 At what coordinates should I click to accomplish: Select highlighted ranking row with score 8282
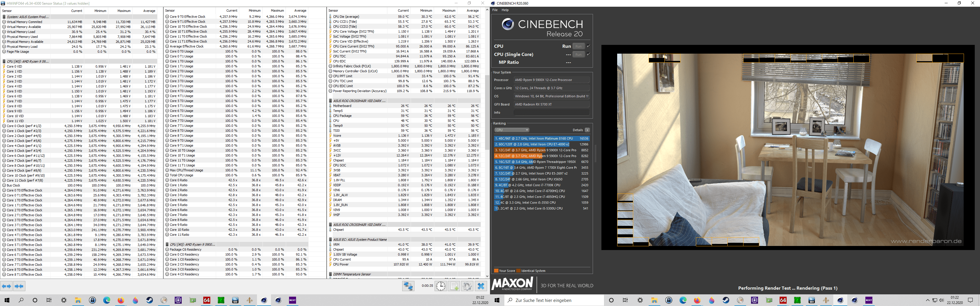[x=542, y=156]
